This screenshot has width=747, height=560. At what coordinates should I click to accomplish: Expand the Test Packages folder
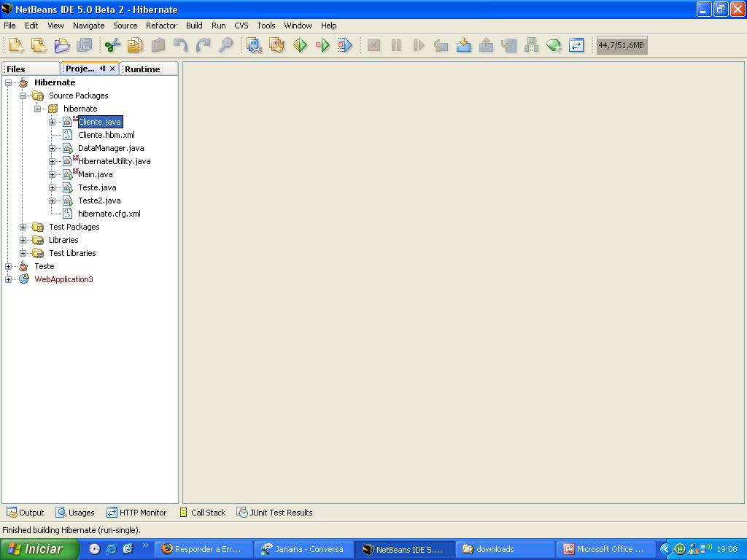click(x=23, y=227)
